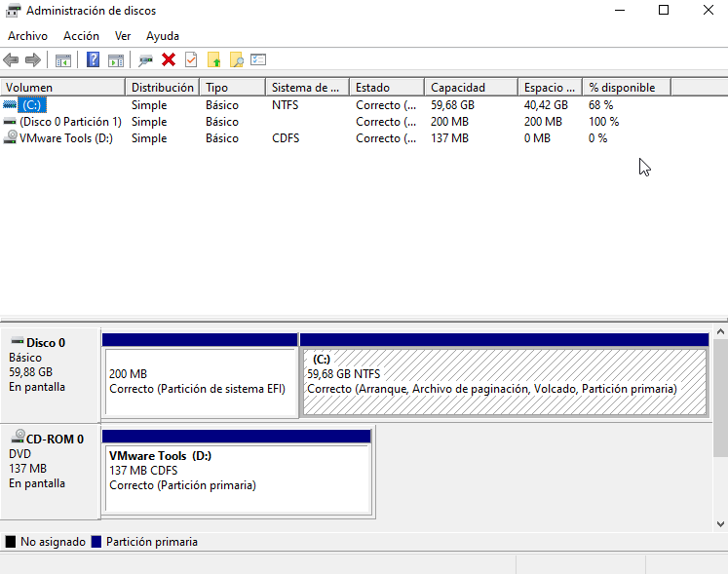The image size is (728, 574).
Task: Click the red X delete icon
Action: pyautogui.click(x=169, y=60)
